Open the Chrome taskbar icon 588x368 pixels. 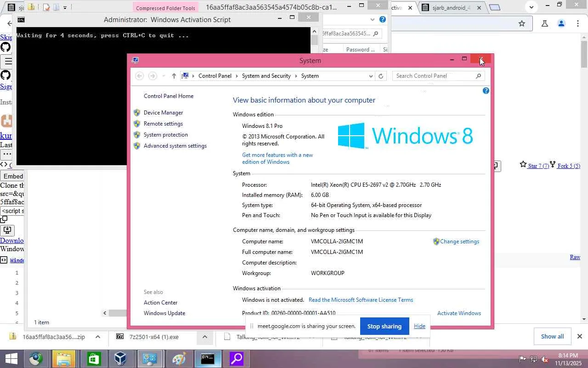[36, 359]
